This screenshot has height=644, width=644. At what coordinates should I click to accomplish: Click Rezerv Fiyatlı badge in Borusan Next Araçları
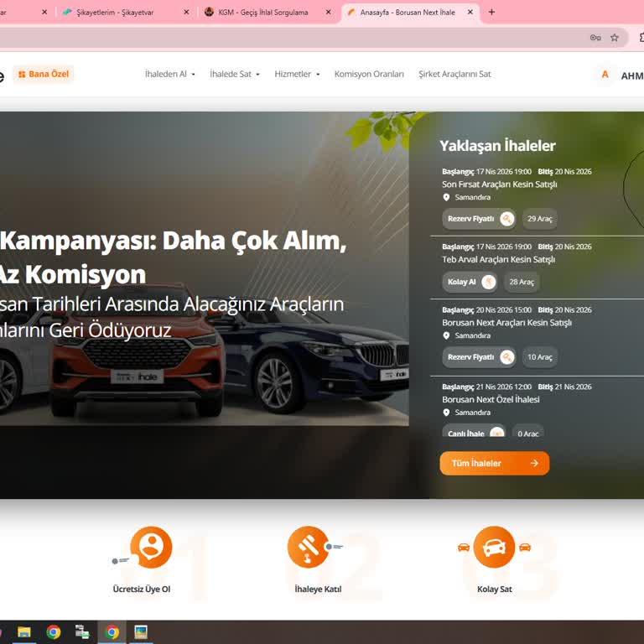(x=479, y=357)
